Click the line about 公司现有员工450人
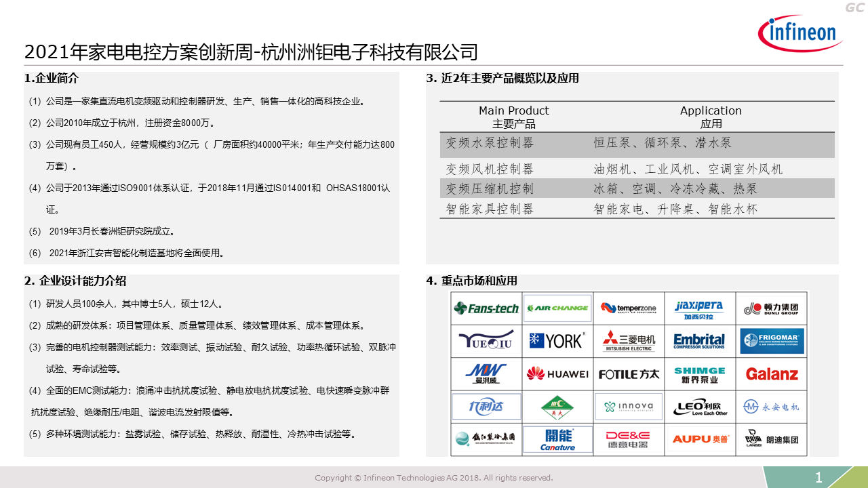This screenshot has width=868, height=488. pos(212,155)
